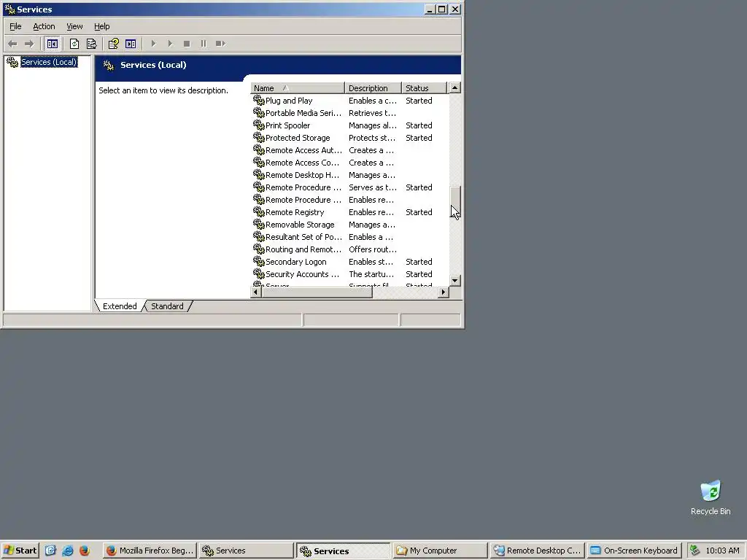Image resolution: width=747 pixels, height=560 pixels.
Task: Click the Stop Service square icon
Action: pyautogui.click(x=187, y=44)
